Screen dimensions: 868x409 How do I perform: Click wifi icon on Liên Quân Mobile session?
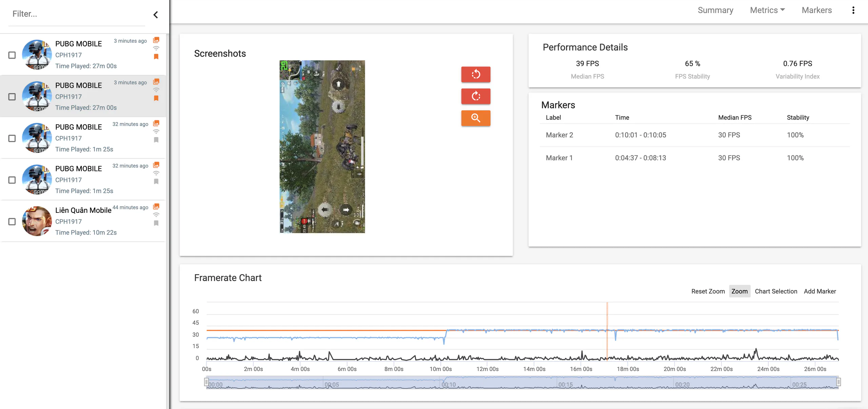tap(156, 215)
